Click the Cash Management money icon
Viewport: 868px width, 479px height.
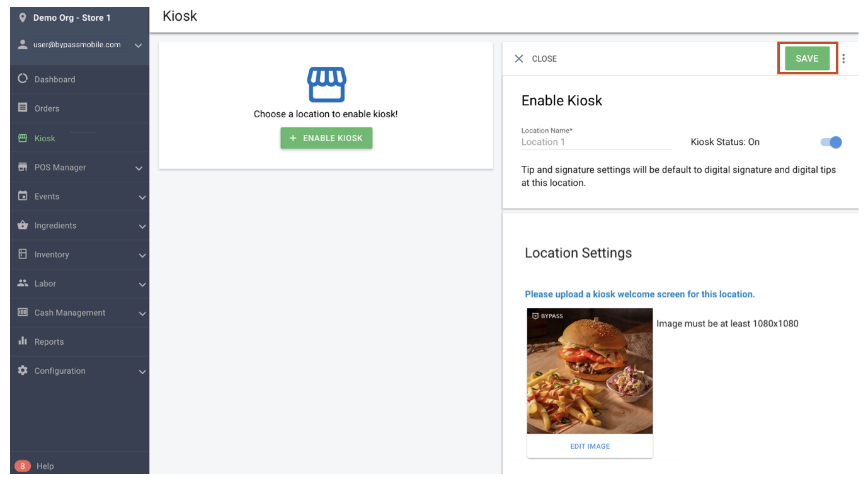23,312
